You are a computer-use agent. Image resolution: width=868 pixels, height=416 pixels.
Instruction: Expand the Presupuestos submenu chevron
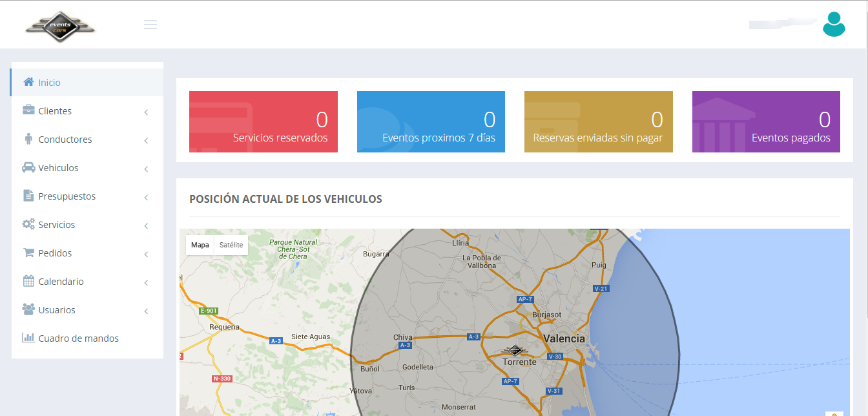(x=146, y=197)
